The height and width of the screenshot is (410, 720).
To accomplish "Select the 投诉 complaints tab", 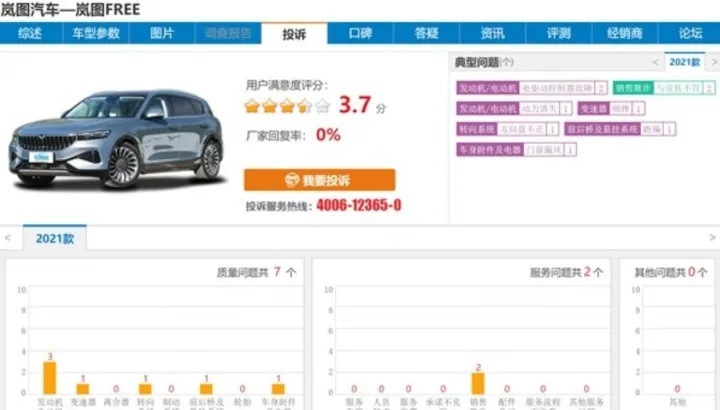I will (x=294, y=34).
